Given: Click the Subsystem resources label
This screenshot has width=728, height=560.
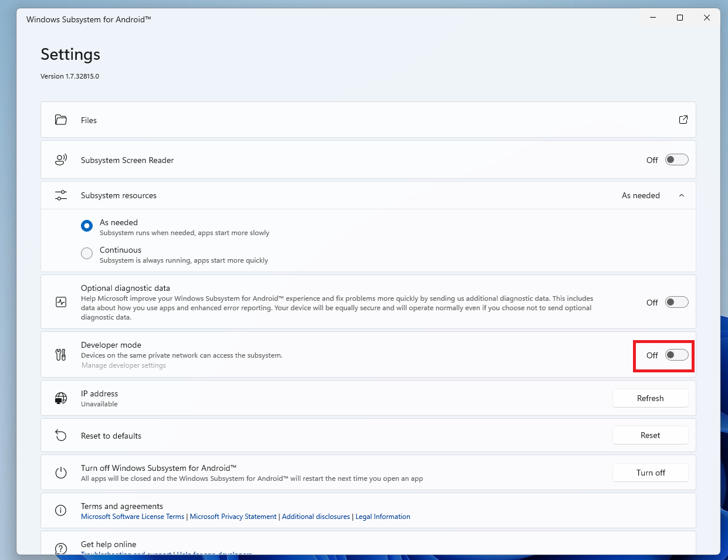Looking at the screenshot, I should point(118,195).
